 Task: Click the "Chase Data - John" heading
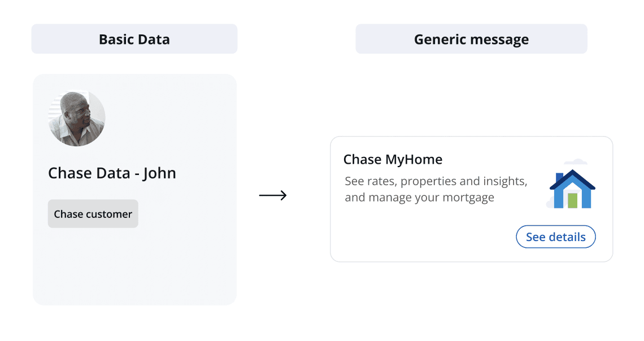[112, 173]
